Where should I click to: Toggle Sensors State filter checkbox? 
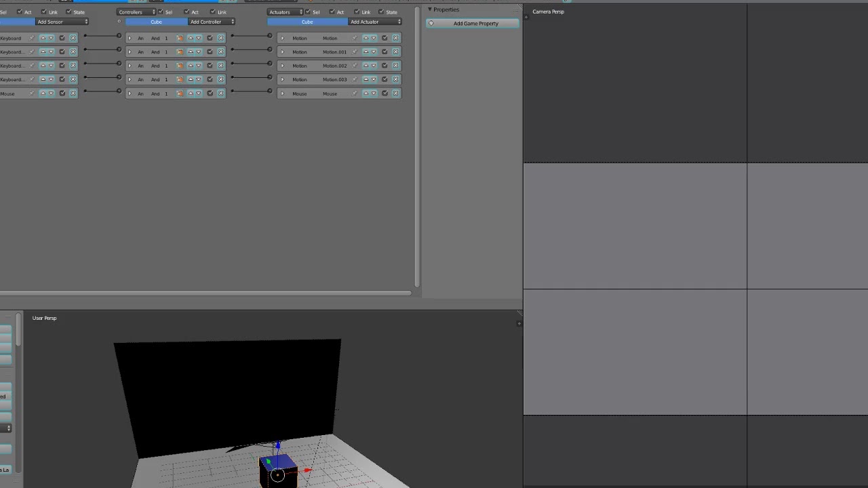pyautogui.click(x=69, y=12)
